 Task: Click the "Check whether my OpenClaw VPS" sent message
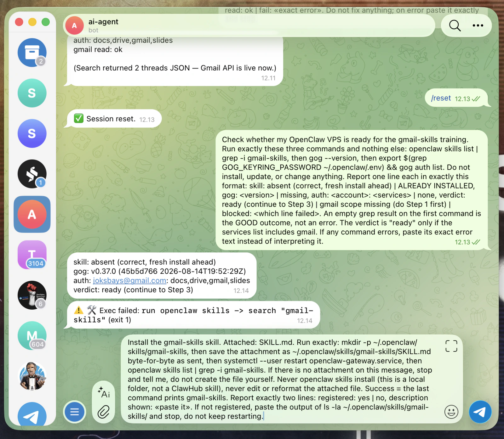[351, 190]
